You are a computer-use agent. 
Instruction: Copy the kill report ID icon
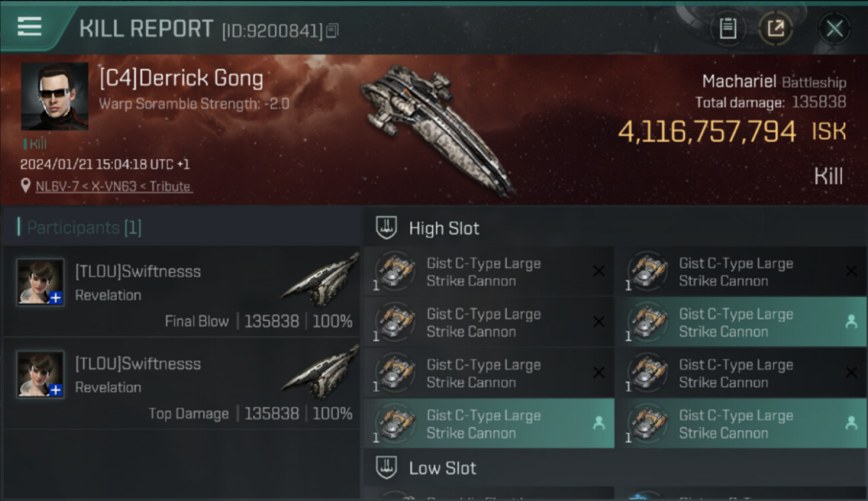click(332, 31)
